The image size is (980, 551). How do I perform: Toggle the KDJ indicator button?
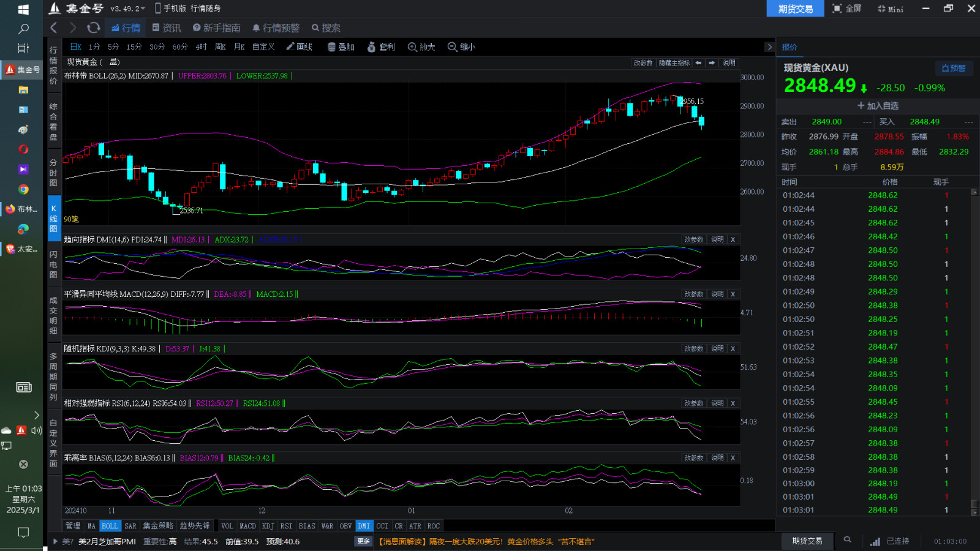268,526
